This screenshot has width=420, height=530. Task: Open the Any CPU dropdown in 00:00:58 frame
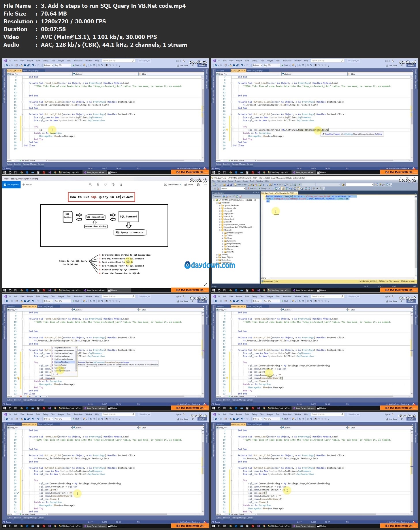point(63,65)
